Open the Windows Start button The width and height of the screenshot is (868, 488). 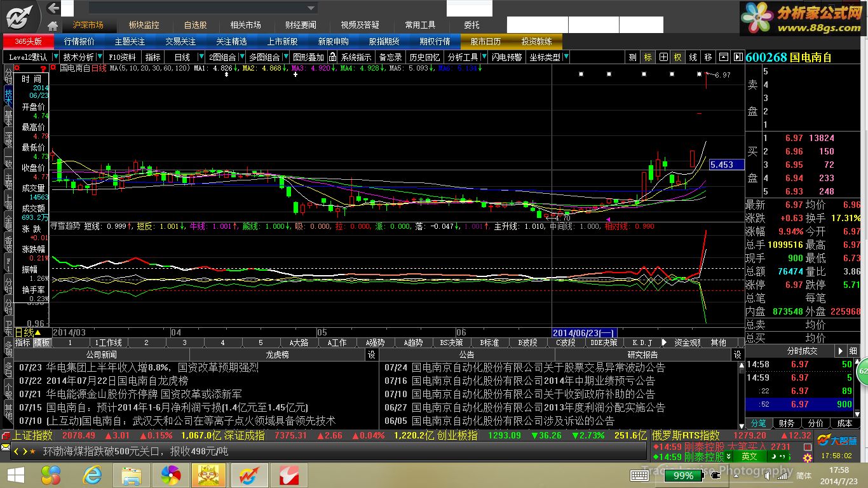pyautogui.click(x=16, y=475)
